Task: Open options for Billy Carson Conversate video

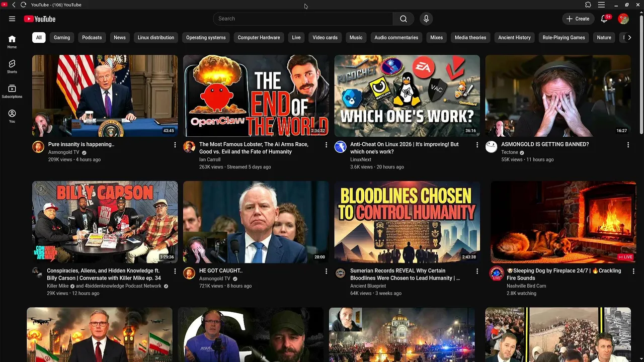Action: coord(175,271)
